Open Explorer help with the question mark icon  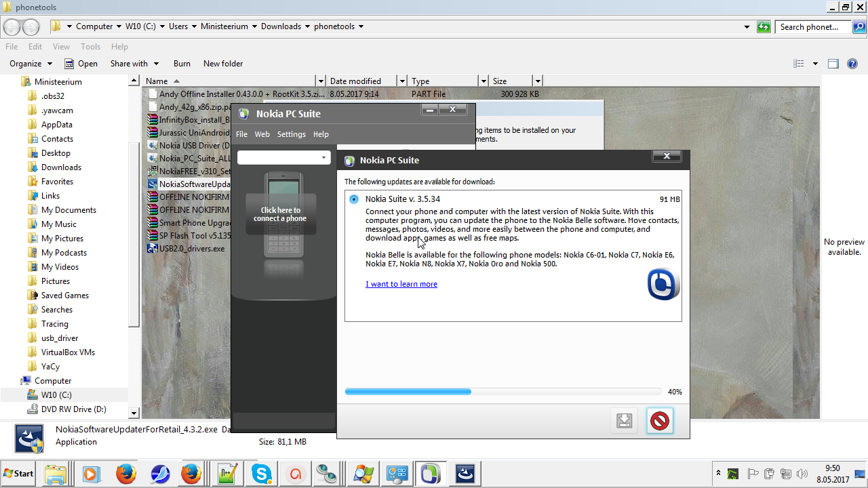click(853, 64)
